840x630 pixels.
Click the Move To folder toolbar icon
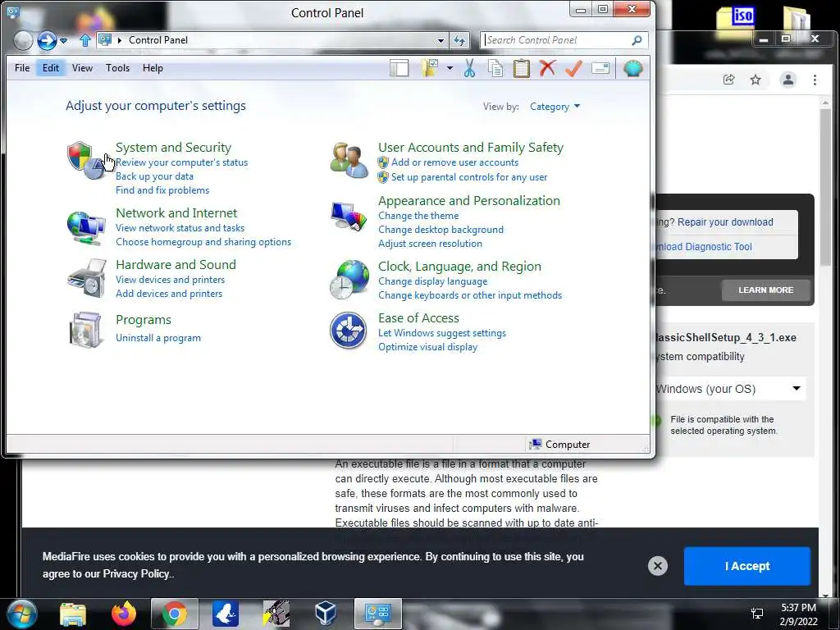click(x=430, y=68)
